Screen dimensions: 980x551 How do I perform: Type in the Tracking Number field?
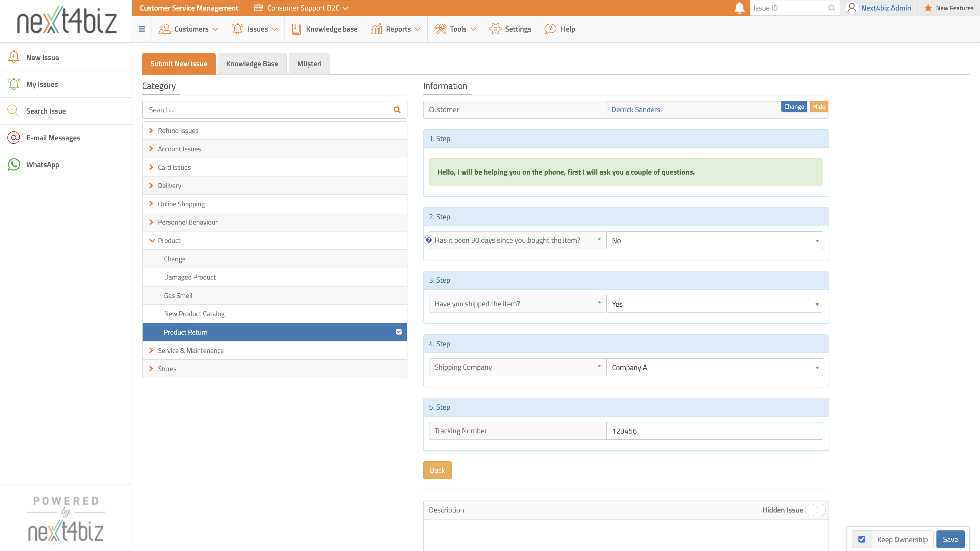point(714,431)
